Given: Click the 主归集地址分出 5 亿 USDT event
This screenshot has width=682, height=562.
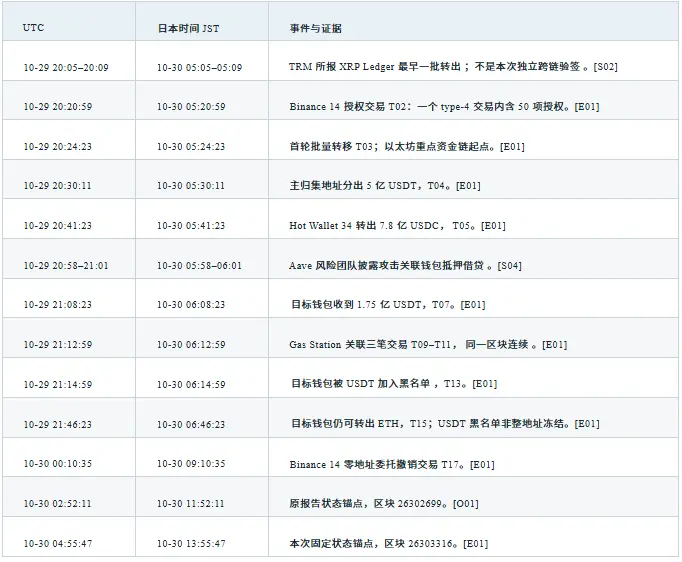Looking at the screenshot, I should point(385,186).
